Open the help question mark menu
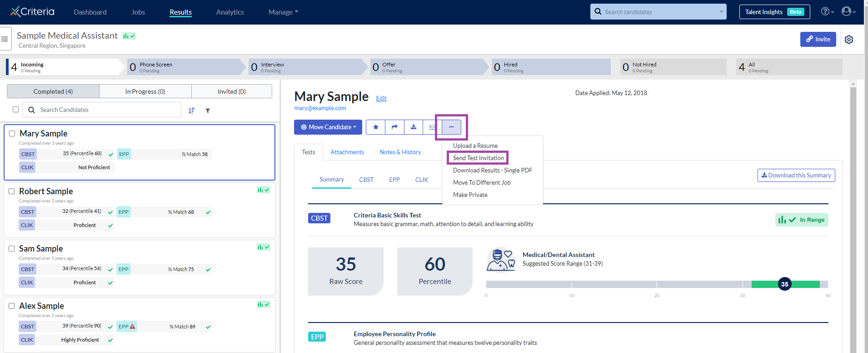Image resolution: width=868 pixels, height=353 pixels. [x=827, y=11]
